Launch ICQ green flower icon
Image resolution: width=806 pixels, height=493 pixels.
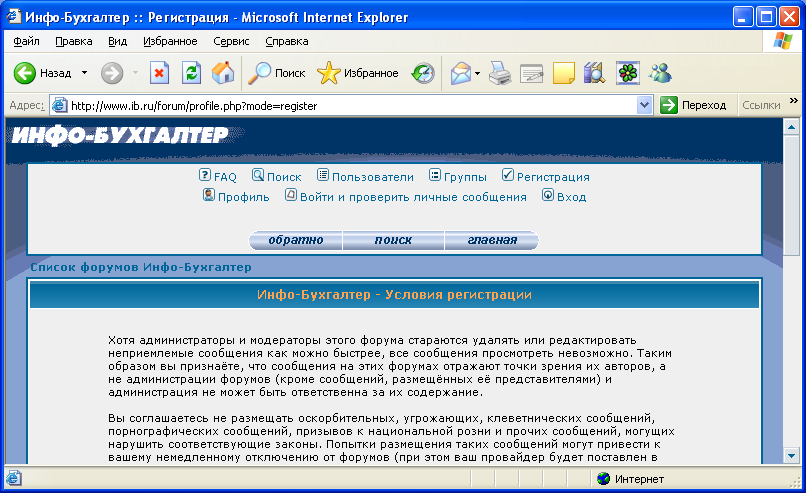[x=628, y=73]
